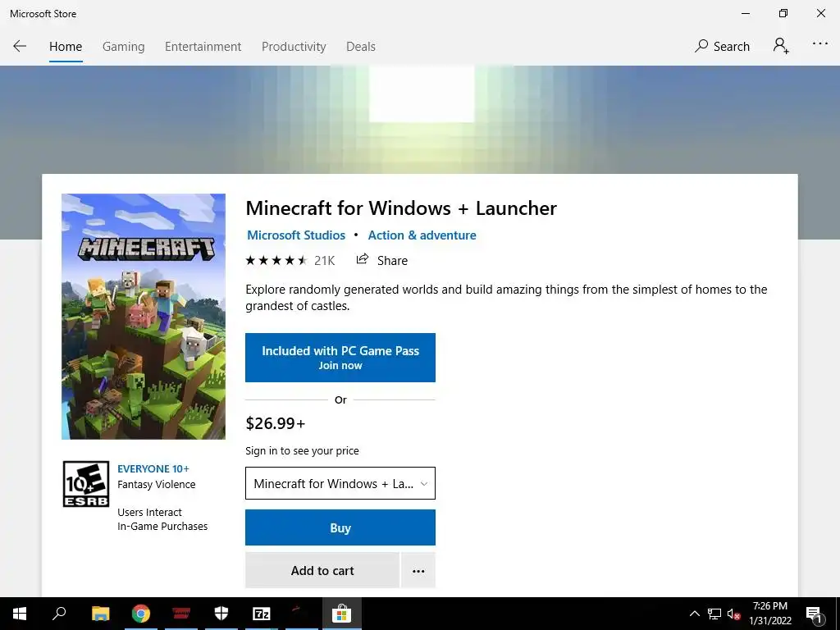Click the Buy button
The height and width of the screenshot is (630, 840).
340,527
